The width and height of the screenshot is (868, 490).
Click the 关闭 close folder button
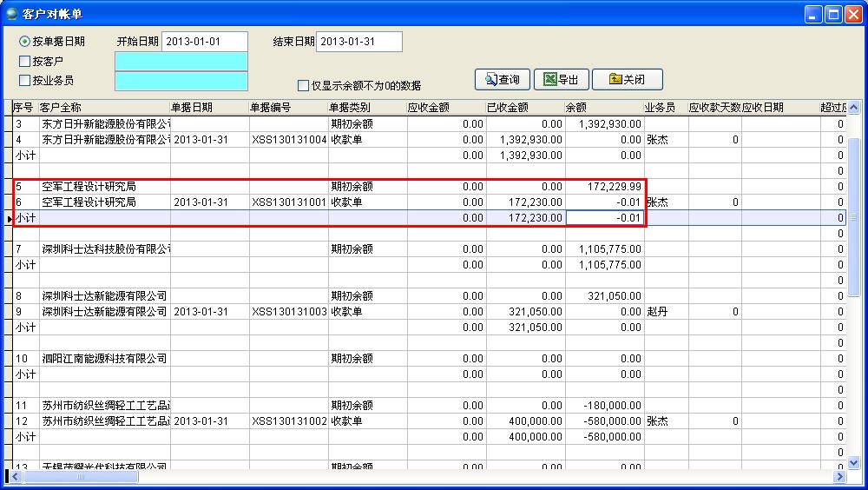(627, 80)
